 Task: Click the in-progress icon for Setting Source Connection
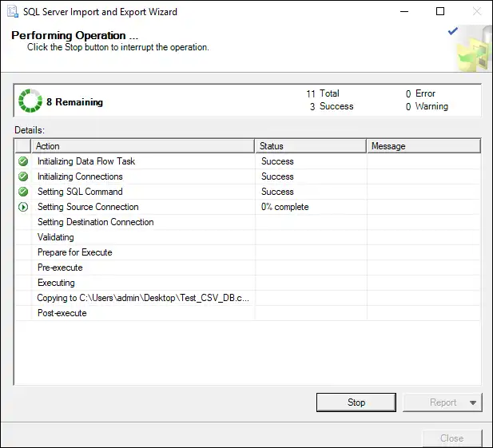23,207
